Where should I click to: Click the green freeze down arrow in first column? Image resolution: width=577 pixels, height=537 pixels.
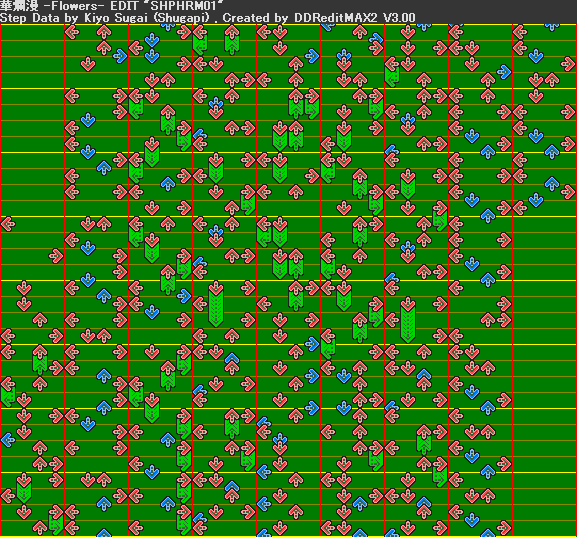pyautogui.click(x=24, y=487)
